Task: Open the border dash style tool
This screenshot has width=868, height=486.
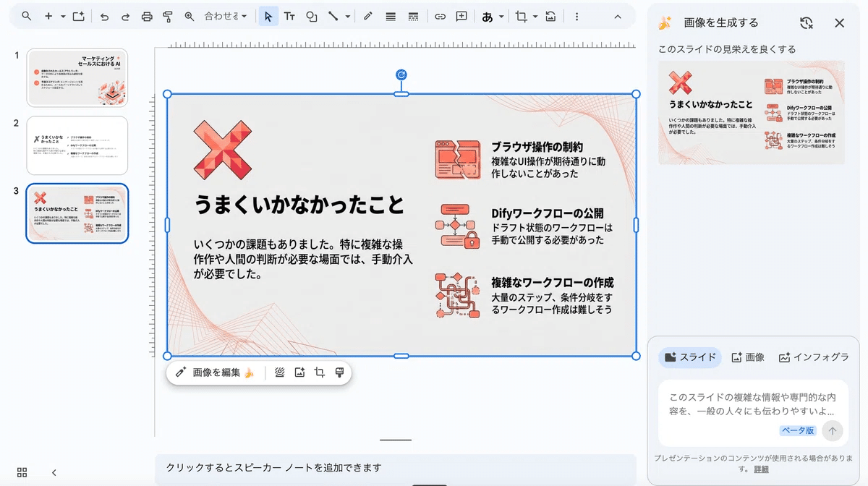Action: pos(413,17)
